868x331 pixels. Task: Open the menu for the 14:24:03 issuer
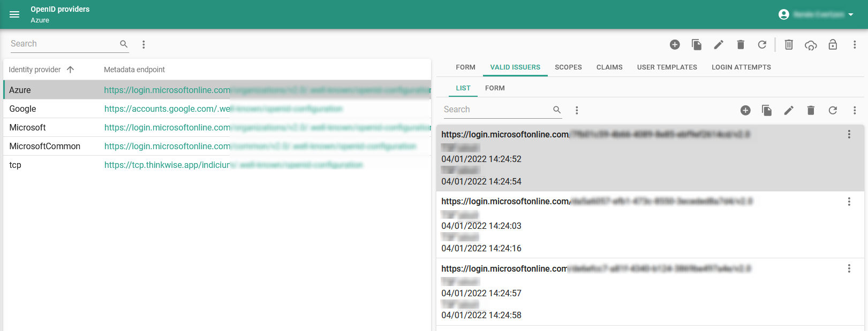click(x=849, y=201)
